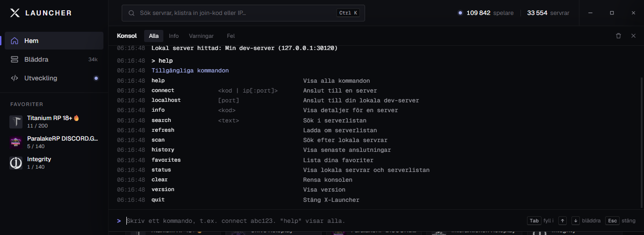644x235 pixels.
Task: Open the Bläddra server browser icon
Action: pyautogui.click(x=15, y=59)
